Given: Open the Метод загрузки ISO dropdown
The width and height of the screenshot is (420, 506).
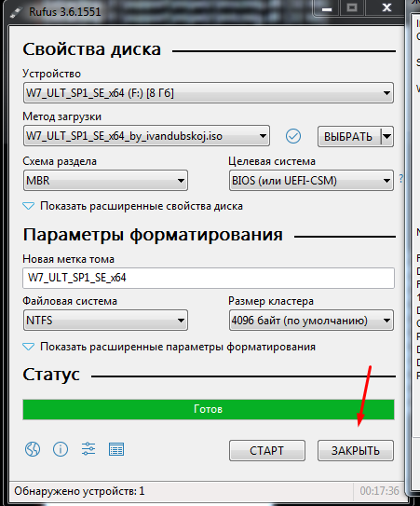Looking at the screenshot, I should pyautogui.click(x=146, y=136).
